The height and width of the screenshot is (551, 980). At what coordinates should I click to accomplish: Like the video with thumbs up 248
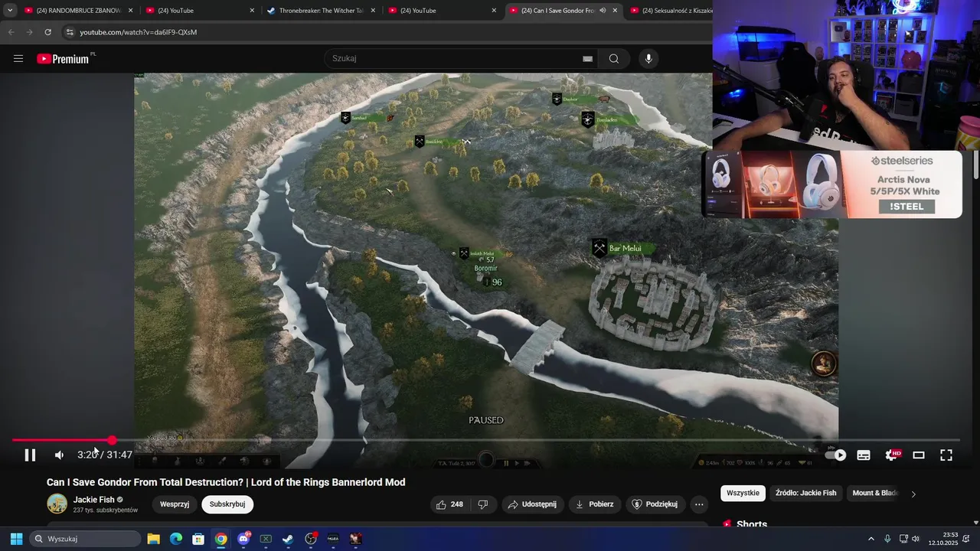click(449, 504)
